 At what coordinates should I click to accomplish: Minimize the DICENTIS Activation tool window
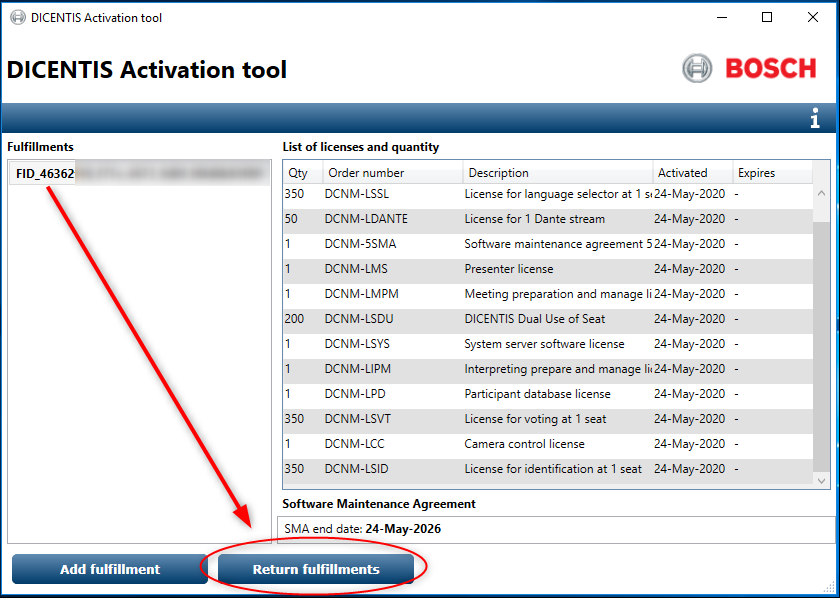click(x=722, y=18)
